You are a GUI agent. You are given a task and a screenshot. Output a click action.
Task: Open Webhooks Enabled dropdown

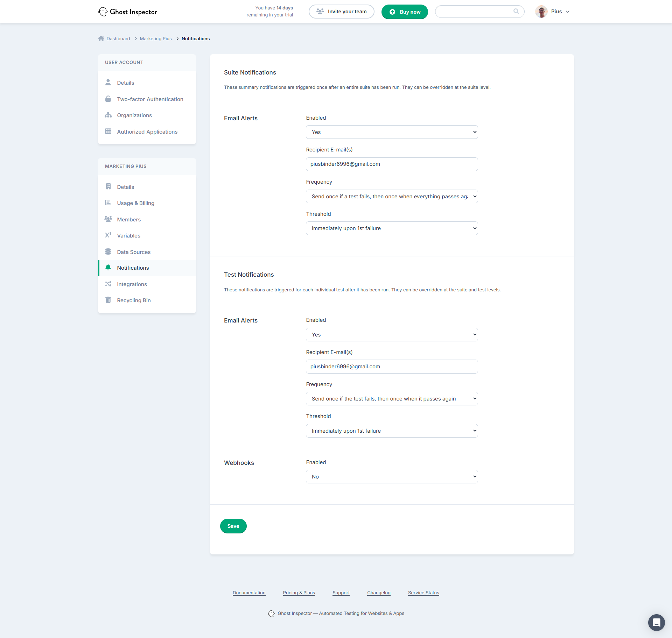click(x=392, y=477)
